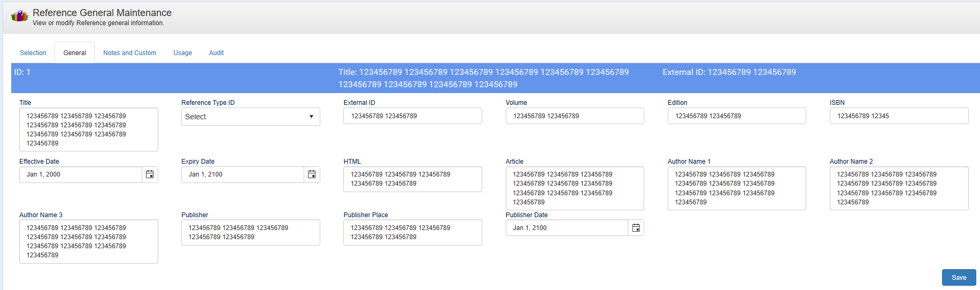Switch to the Selection tab

(33, 53)
